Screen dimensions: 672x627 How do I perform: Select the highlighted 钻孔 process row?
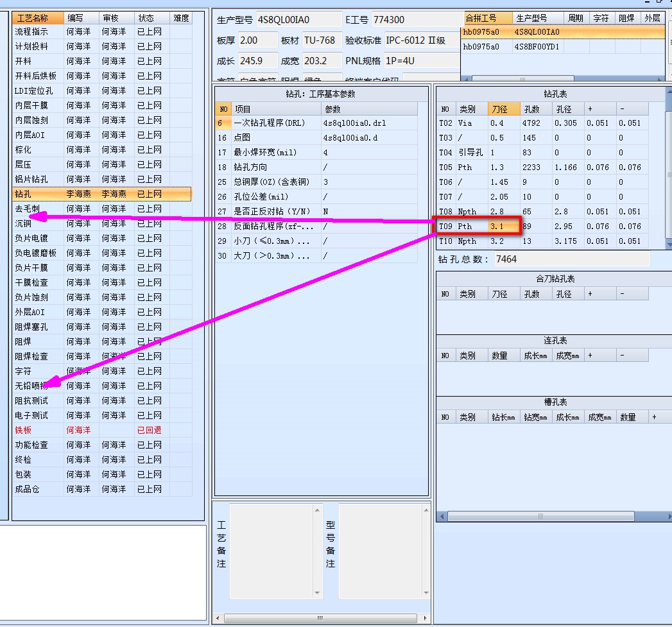click(102, 194)
